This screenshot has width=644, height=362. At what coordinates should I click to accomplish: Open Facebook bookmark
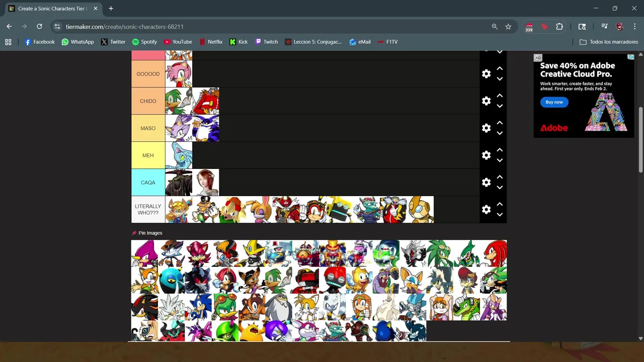pyautogui.click(x=39, y=42)
